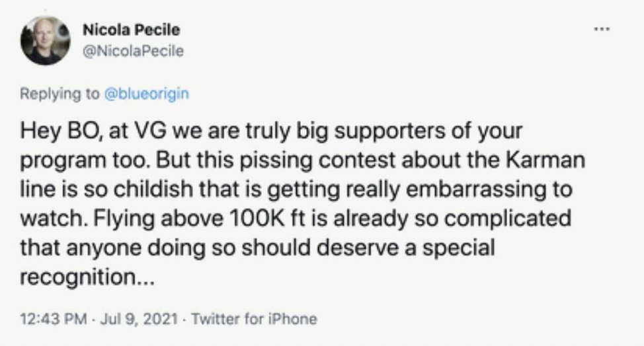Click the 'Replying to' label

coord(60,94)
